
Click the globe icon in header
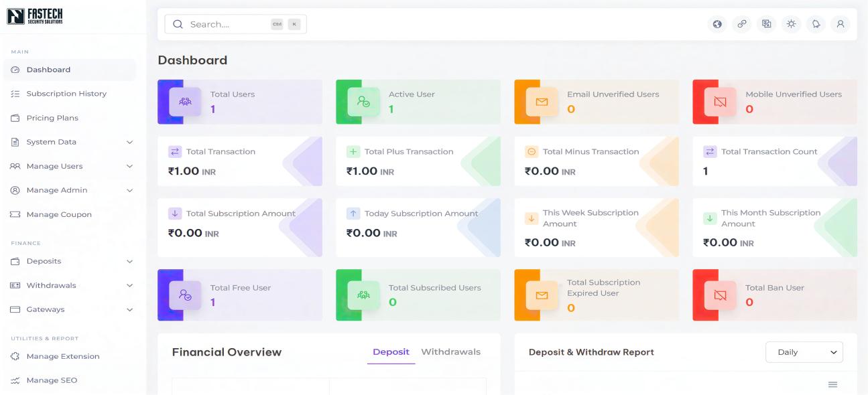tap(717, 24)
